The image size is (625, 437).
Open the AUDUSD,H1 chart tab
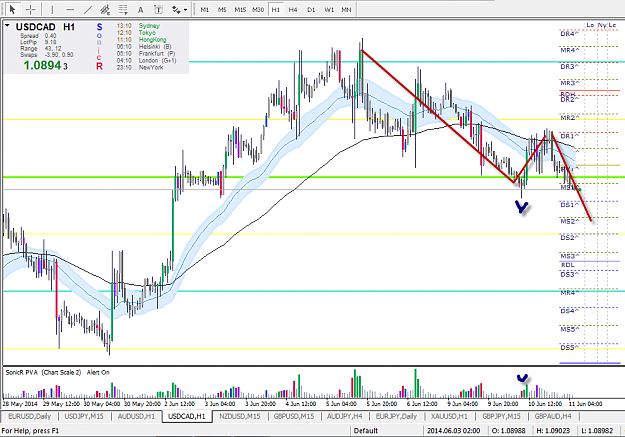[x=136, y=416]
